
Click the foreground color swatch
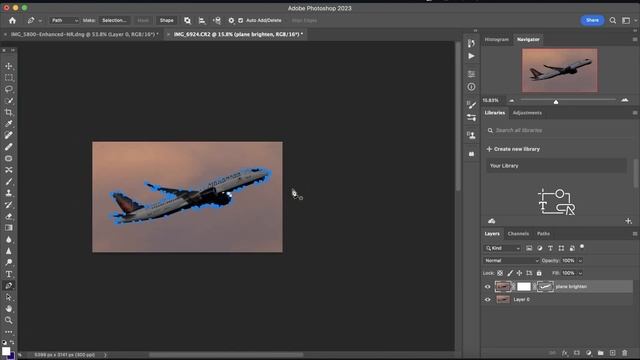[6, 351]
